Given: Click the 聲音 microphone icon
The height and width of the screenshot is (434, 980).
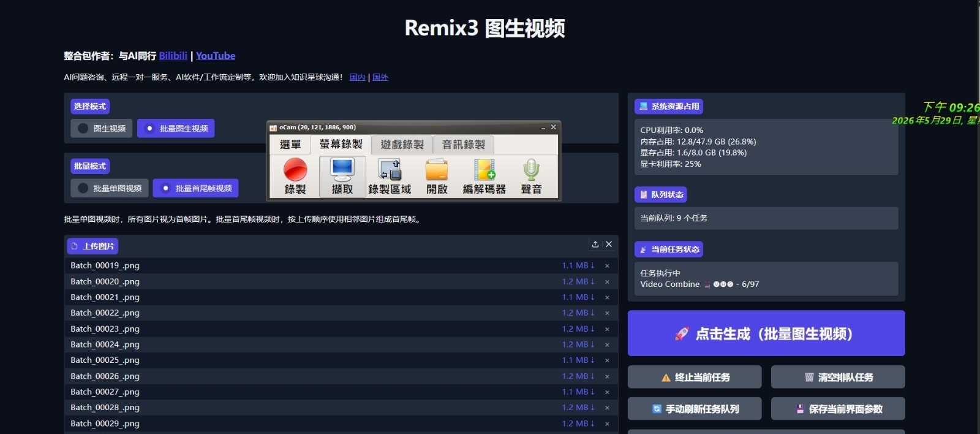Looking at the screenshot, I should tap(531, 177).
